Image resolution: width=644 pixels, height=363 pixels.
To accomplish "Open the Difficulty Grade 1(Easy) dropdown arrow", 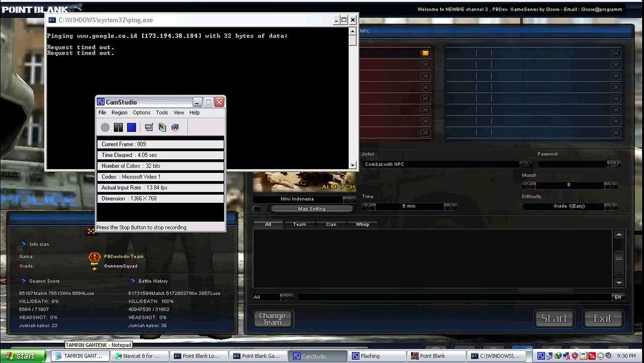I will pos(610,206).
